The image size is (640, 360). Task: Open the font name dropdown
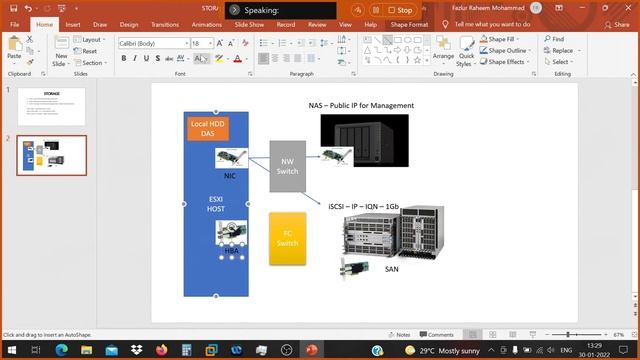(x=187, y=43)
